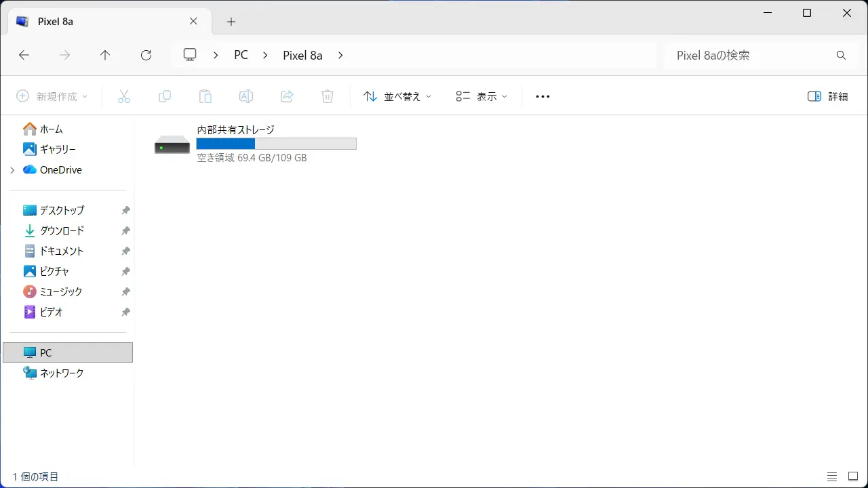Click the Paste clipboard icon

click(x=205, y=96)
